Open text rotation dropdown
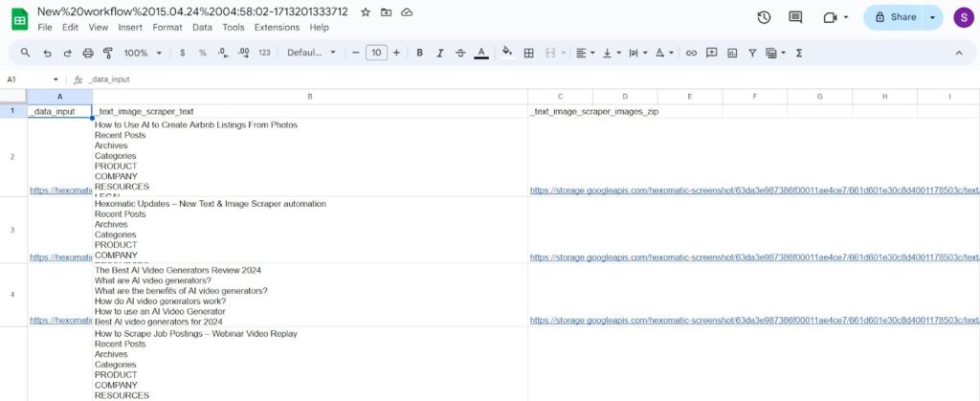 pos(664,53)
